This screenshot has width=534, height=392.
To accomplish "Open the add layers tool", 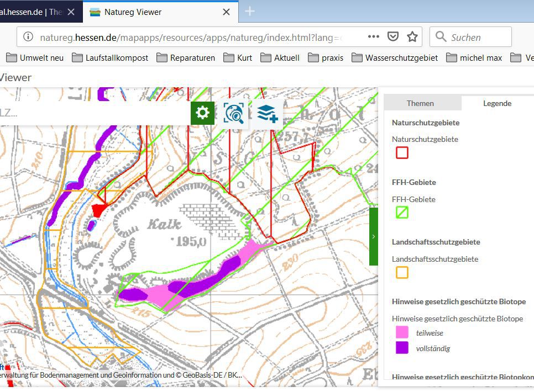I will [x=268, y=114].
